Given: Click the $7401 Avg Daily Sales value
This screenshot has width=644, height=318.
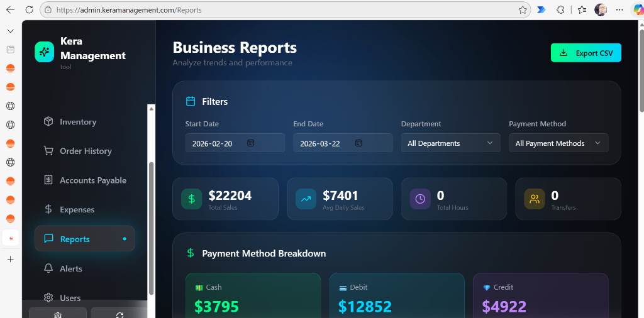Looking at the screenshot, I should pos(340,195).
